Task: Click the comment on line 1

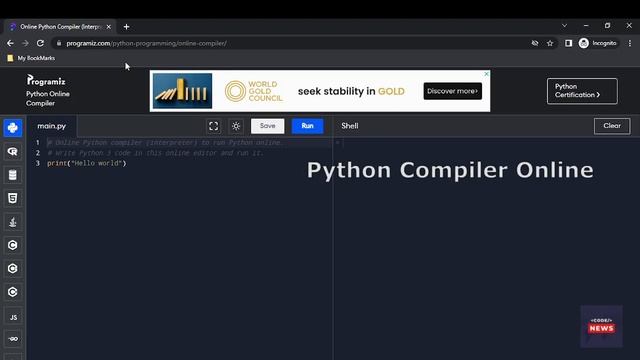Action: click(x=164, y=143)
